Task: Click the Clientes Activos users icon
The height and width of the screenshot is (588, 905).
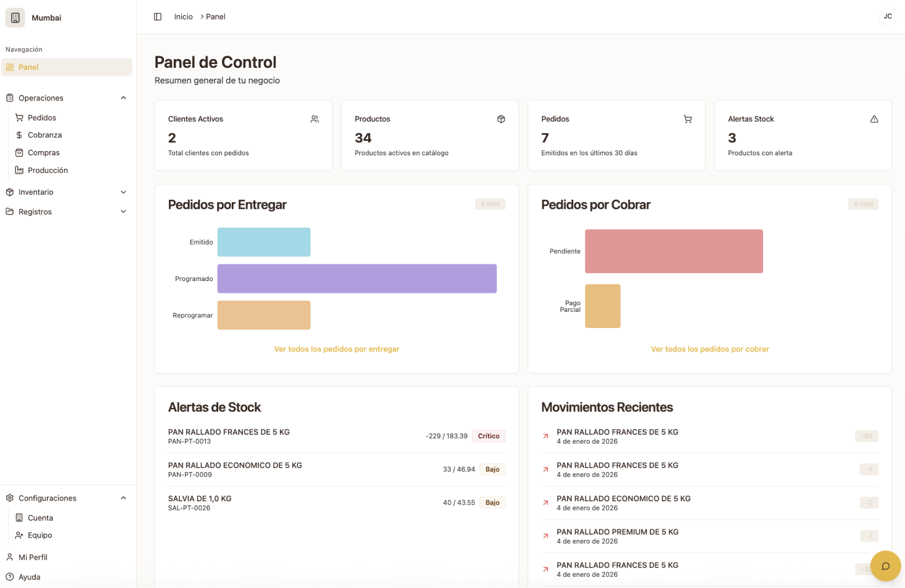Action: coord(314,119)
